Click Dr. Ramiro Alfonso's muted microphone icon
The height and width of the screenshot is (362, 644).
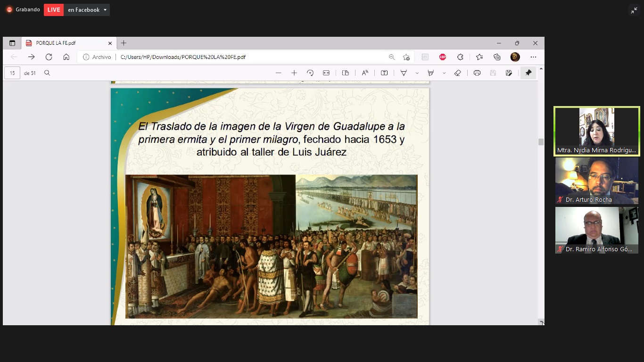(560, 249)
